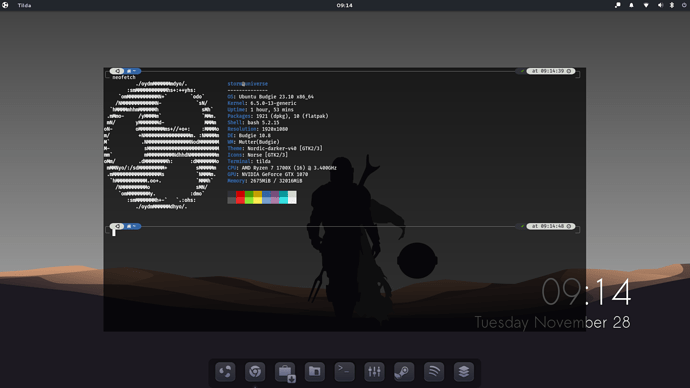The width and height of the screenshot is (690, 388).
Task: Click the 'Packages: 1921 (dpkg)' line
Action: coord(278,116)
